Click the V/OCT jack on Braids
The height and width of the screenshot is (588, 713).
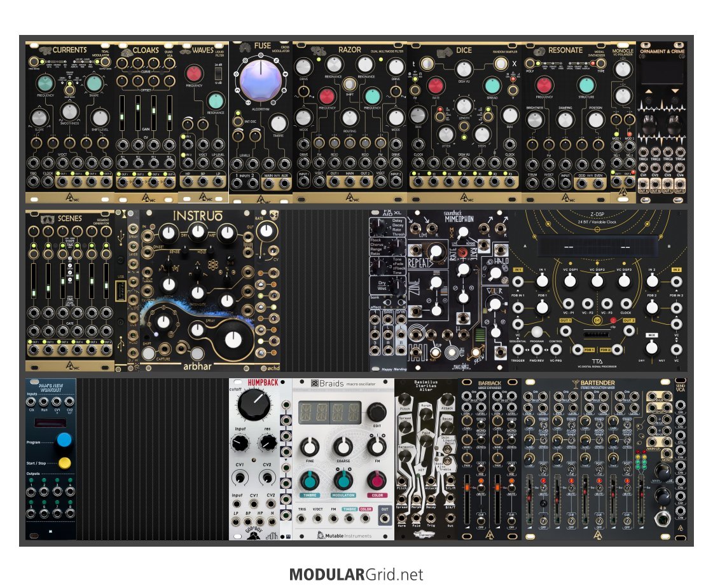point(317,519)
